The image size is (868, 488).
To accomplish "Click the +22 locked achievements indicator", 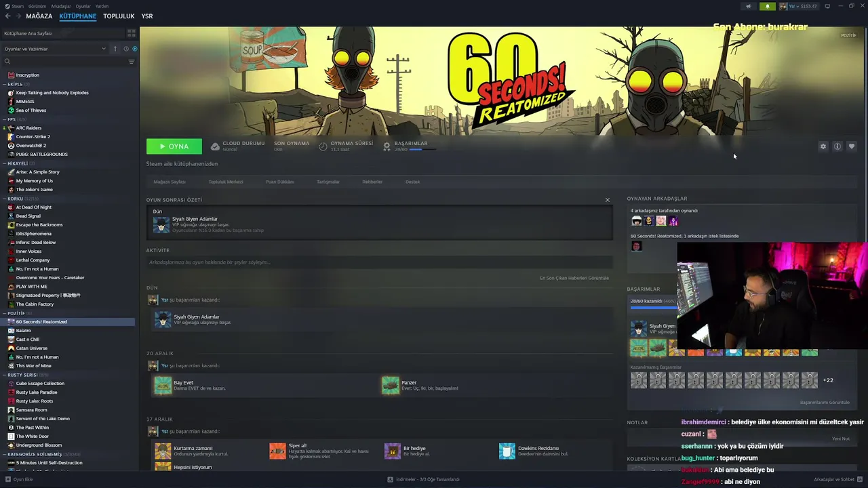I will [x=828, y=380].
